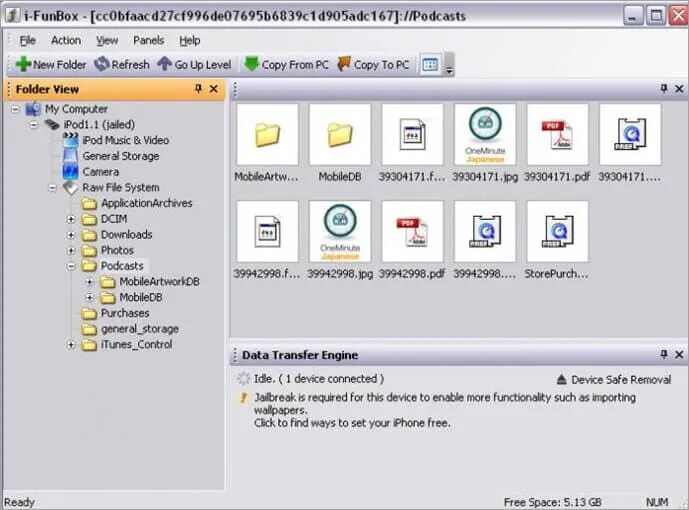This screenshot has width=689, height=510.
Task: Expand the iTunes_Control folder node
Action: pos(71,345)
